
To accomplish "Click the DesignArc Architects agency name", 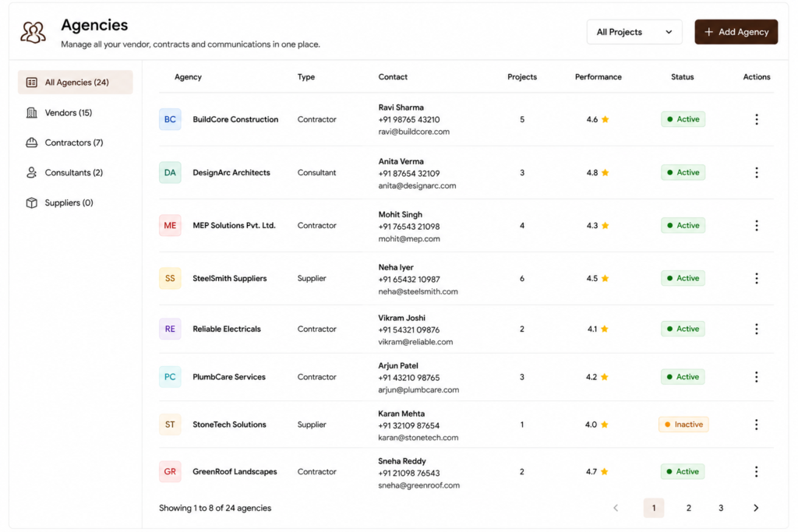I will point(231,172).
